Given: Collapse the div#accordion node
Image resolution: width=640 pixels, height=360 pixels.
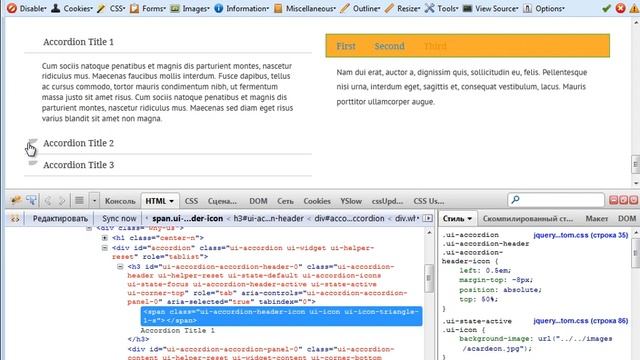Looking at the screenshot, I should point(105,248).
